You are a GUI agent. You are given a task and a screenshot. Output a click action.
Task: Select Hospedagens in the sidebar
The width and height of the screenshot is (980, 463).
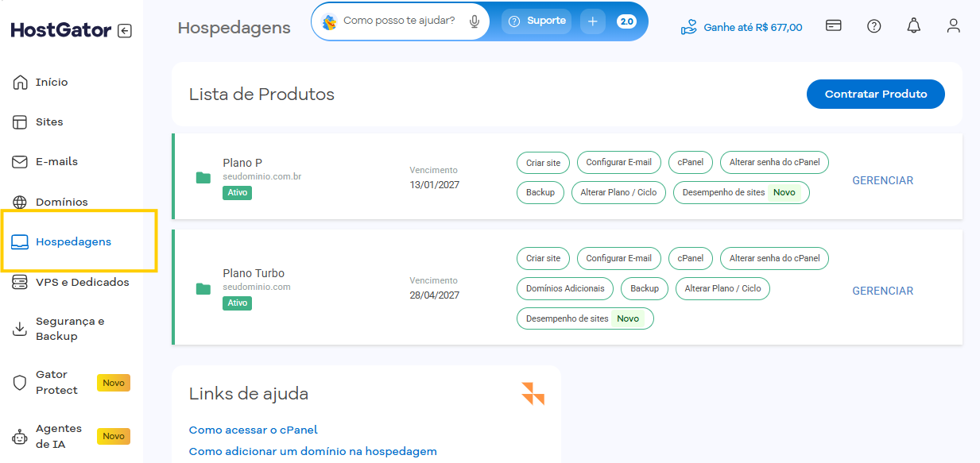point(73,242)
